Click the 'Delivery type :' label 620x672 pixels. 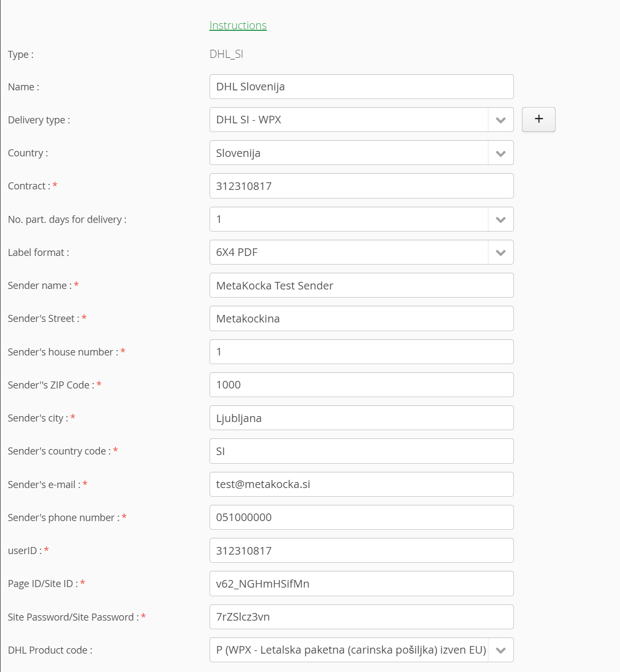click(x=39, y=120)
